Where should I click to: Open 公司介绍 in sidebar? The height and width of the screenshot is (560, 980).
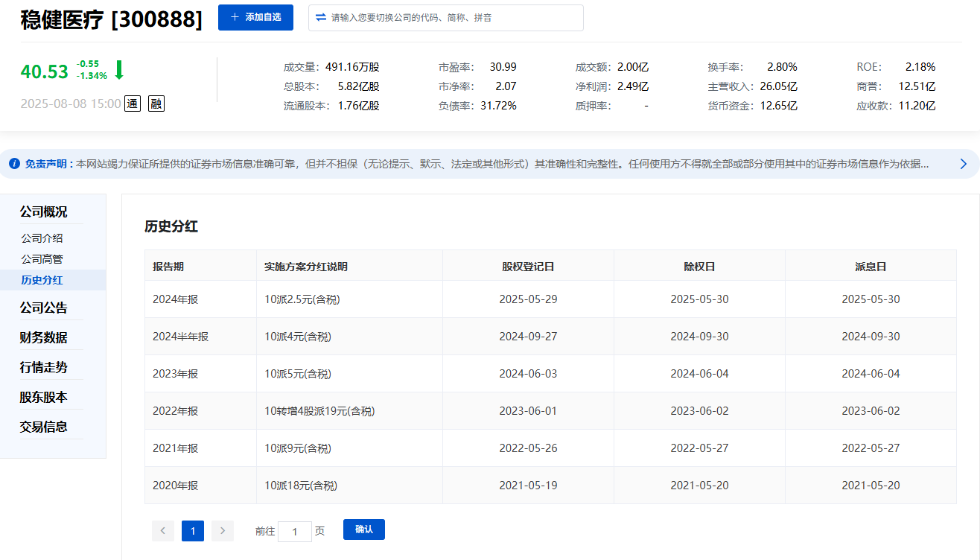pyautogui.click(x=42, y=238)
